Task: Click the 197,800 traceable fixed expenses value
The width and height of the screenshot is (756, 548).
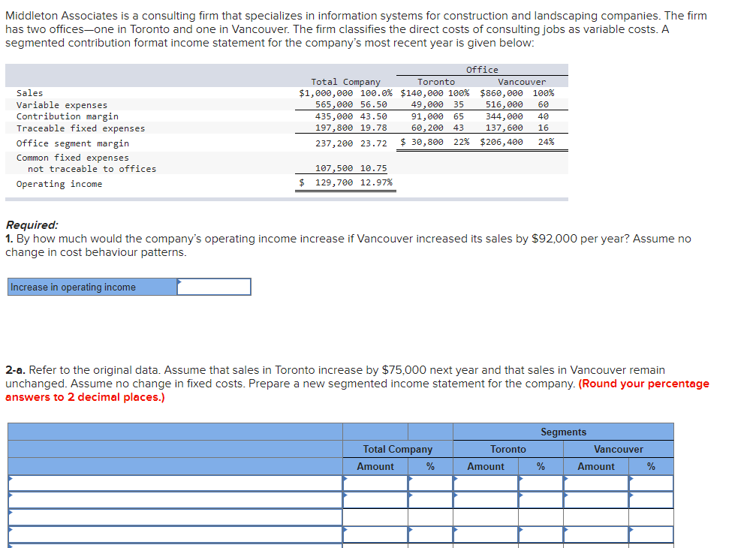Action: (333, 128)
